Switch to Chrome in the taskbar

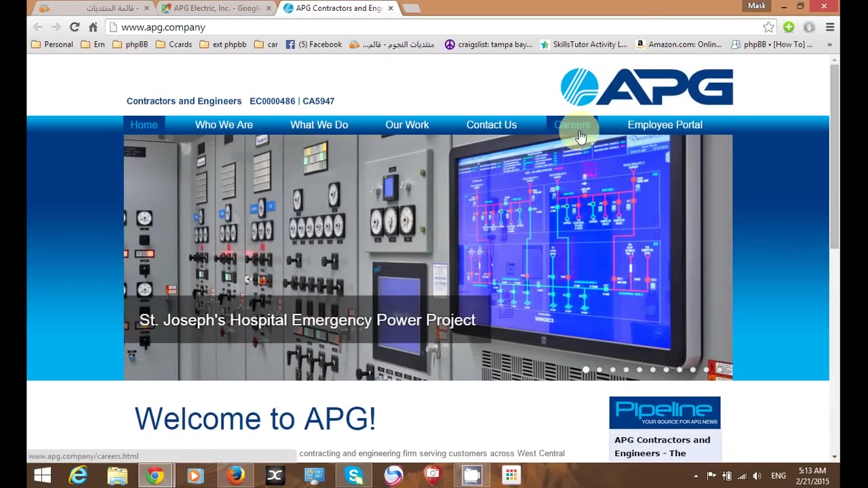156,476
